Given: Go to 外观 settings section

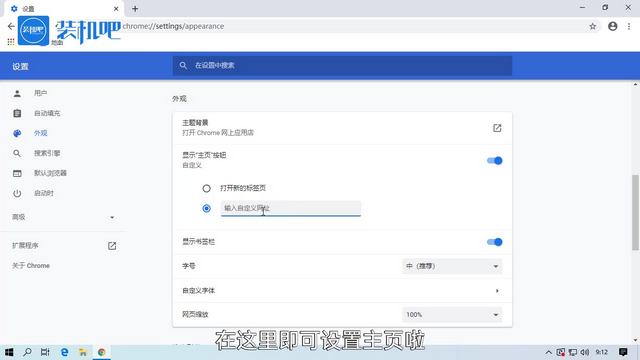Looking at the screenshot, I should point(40,133).
